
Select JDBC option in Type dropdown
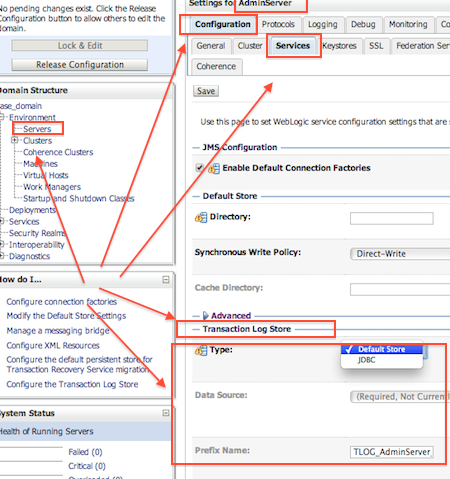pyautogui.click(x=382, y=360)
